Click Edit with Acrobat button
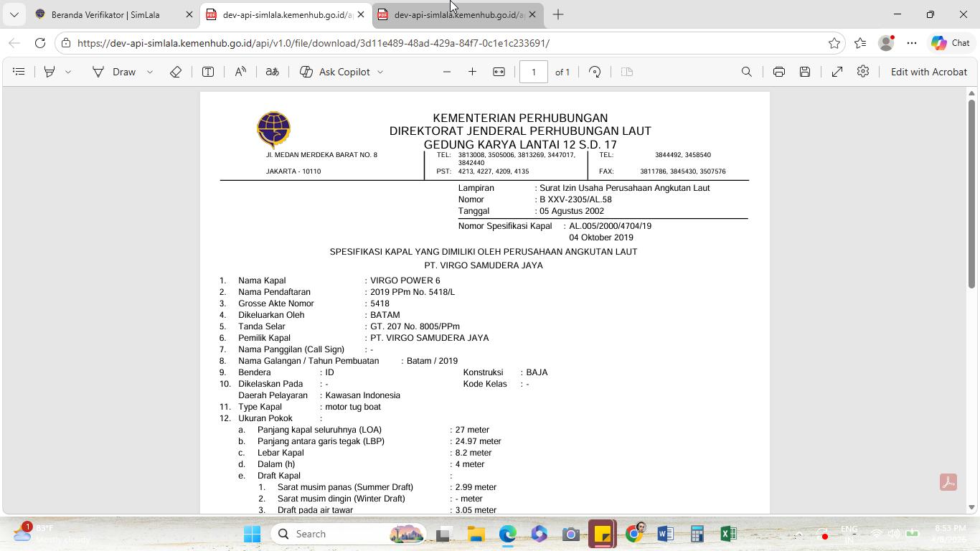 coord(929,72)
